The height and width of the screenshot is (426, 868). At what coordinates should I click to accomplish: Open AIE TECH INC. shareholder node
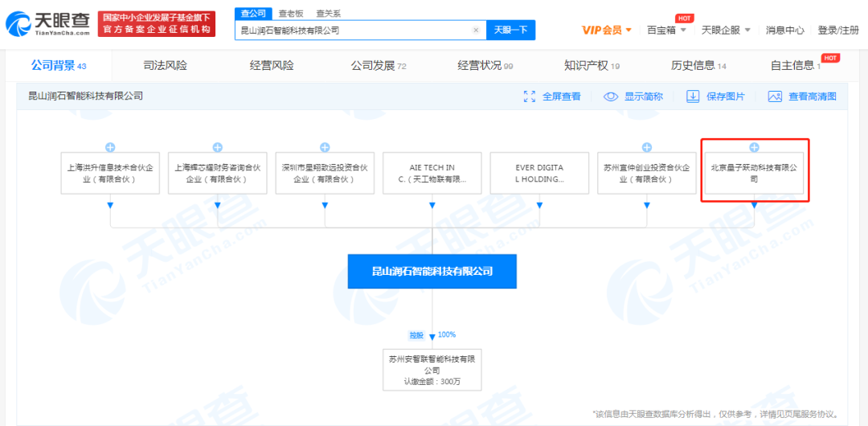pyautogui.click(x=432, y=173)
